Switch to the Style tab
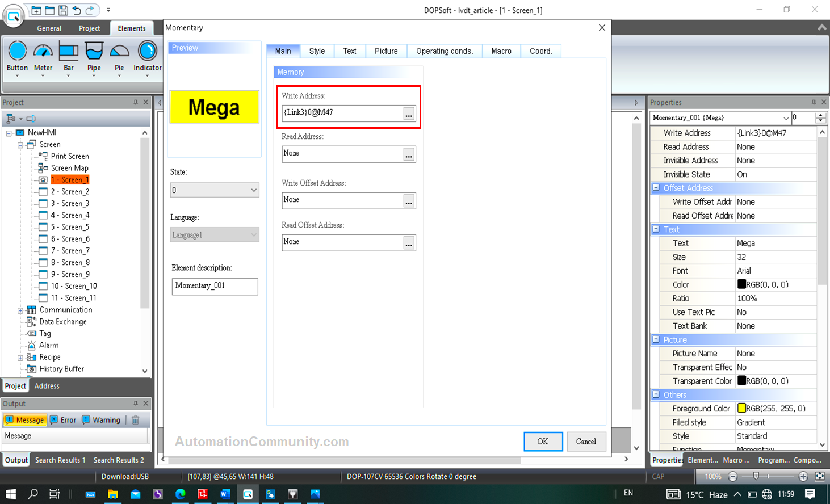The width and height of the screenshot is (830, 504). [x=317, y=51]
